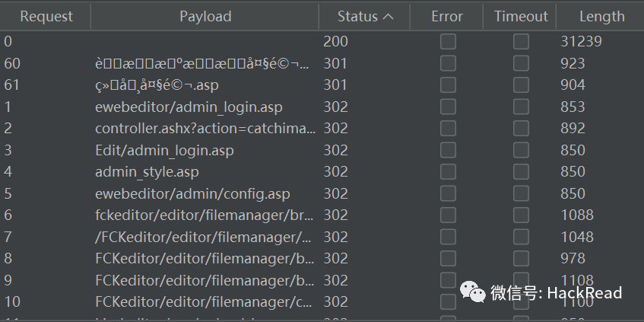This screenshot has width=644, height=322.
Task: Toggle Timeout checkbox for admin_style.asp row
Action: 521,172
